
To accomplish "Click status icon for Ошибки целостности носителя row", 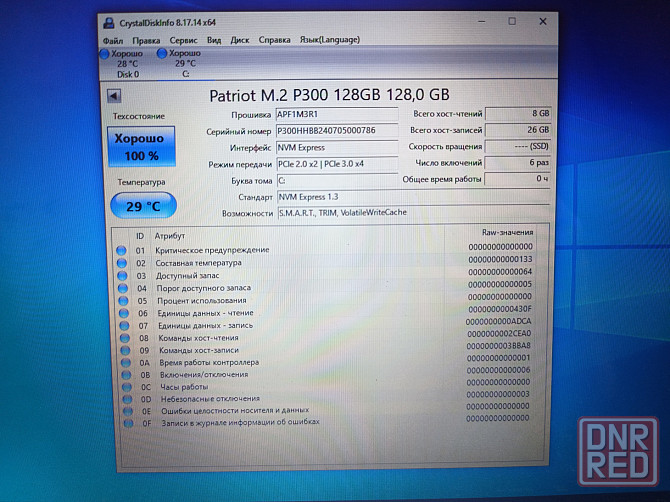I will [127, 411].
